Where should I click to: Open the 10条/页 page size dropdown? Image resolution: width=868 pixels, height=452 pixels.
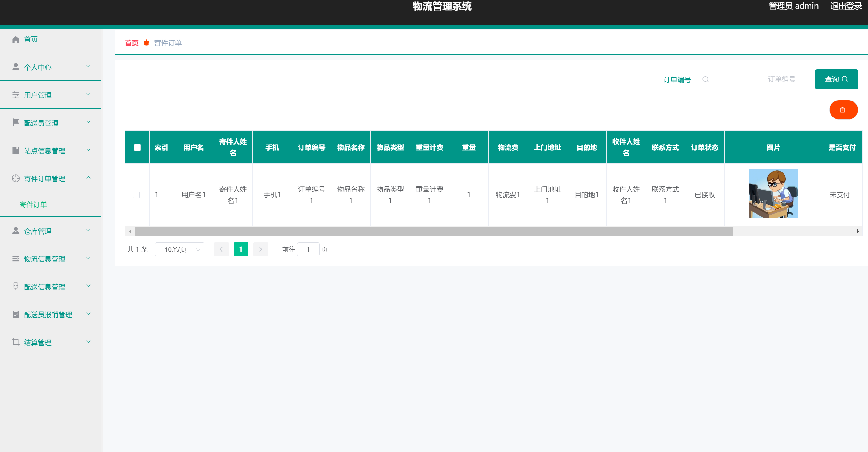pos(180,249)
